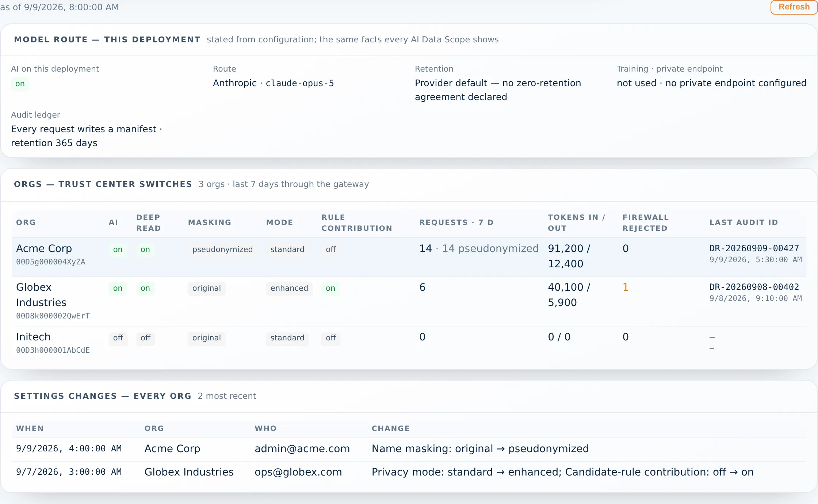
Task: Click Acme requests '14 · 14 pseudonymized'
Action: tap(479, 249)
